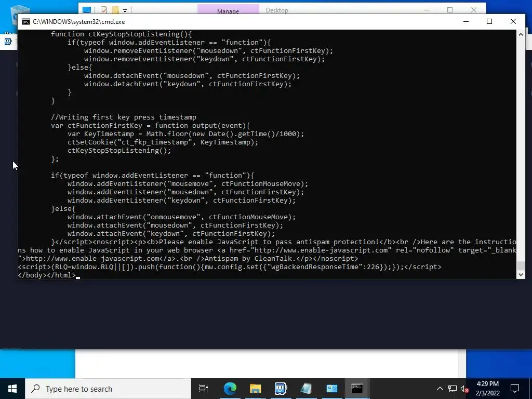Maximize the cmd.exe window
Viewport: 532px width, 399px height.
[489, 21]
